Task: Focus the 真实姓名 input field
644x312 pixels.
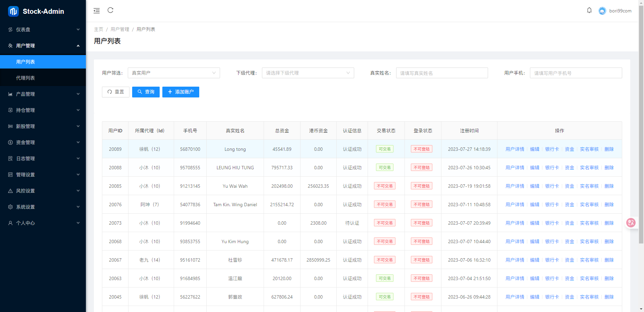Action: [442, 73]
